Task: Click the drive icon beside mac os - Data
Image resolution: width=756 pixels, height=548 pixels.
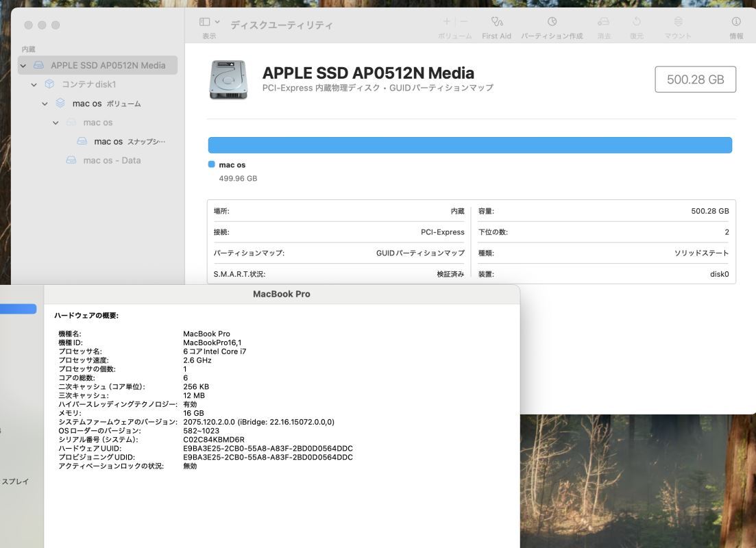Action: pyautogui.click(x=71, y=160)
